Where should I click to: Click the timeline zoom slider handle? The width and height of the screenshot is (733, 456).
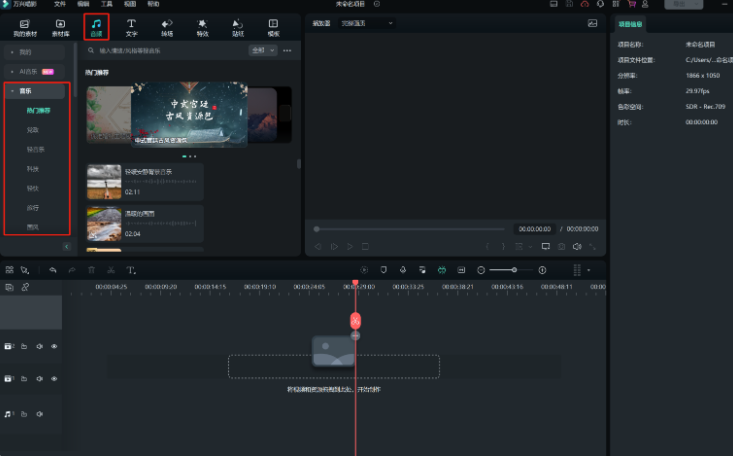tap(516, 270)
